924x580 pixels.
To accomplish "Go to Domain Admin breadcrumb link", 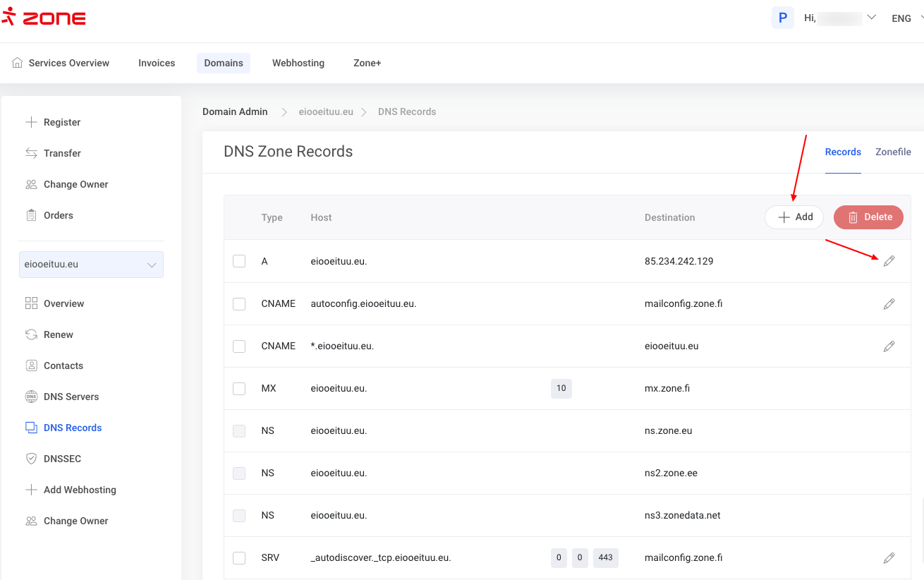I will click(x=235, y=111).
